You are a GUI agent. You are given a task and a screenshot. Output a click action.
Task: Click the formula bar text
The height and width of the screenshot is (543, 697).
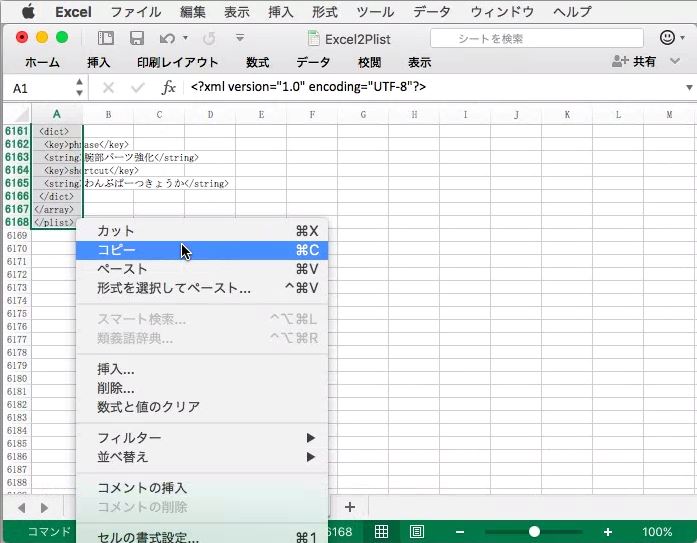[308, 87]
